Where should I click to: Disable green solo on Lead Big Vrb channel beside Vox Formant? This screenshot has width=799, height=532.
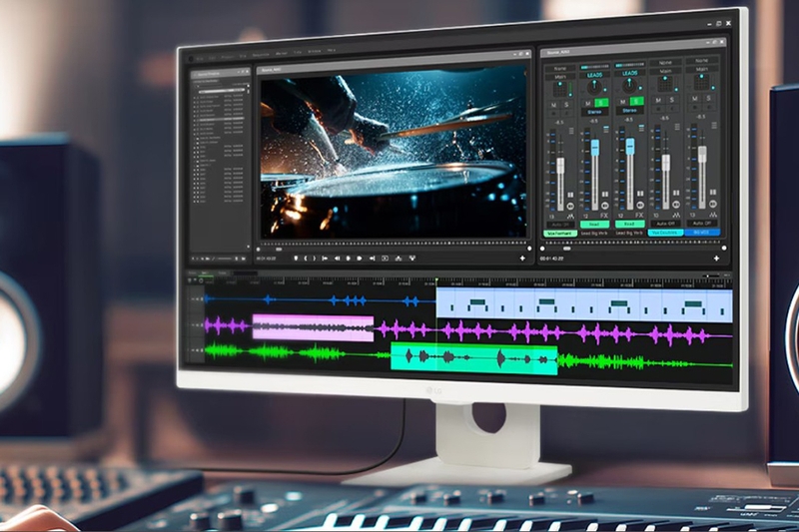[x=602, y=103]
